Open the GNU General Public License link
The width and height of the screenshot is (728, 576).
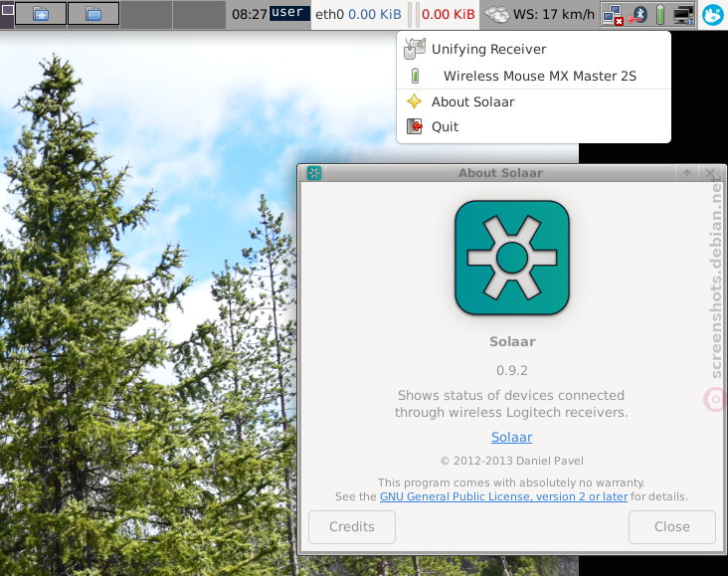coord(504,496)
